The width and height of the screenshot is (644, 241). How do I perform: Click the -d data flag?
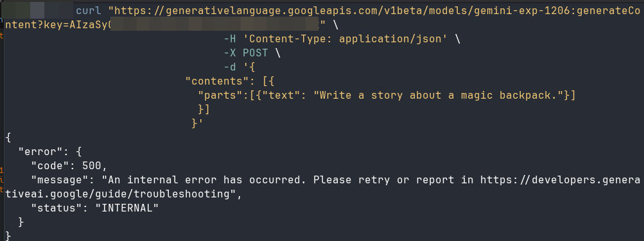coord(230,67)
